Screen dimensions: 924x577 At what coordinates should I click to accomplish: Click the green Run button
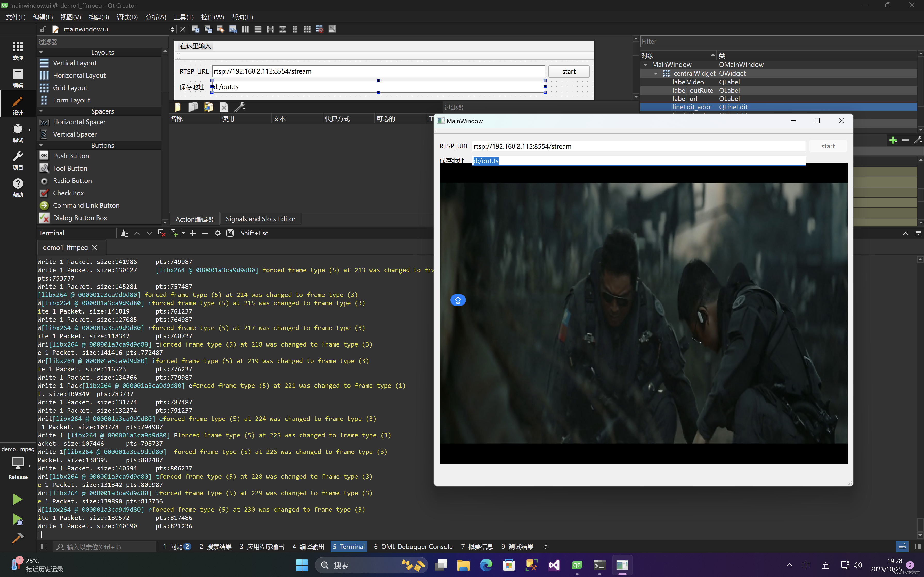[x=18, y=499]
